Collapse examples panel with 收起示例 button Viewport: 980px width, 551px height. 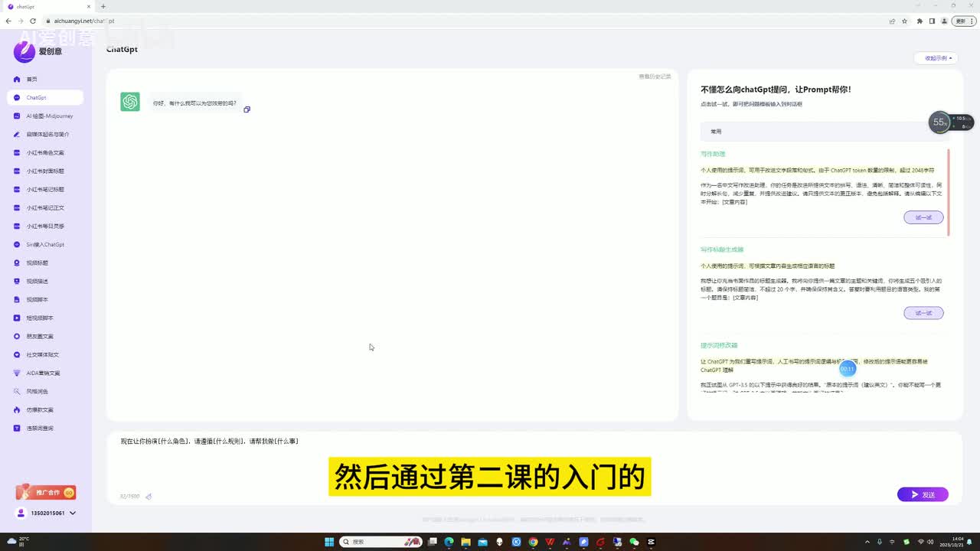click(936, 58)
